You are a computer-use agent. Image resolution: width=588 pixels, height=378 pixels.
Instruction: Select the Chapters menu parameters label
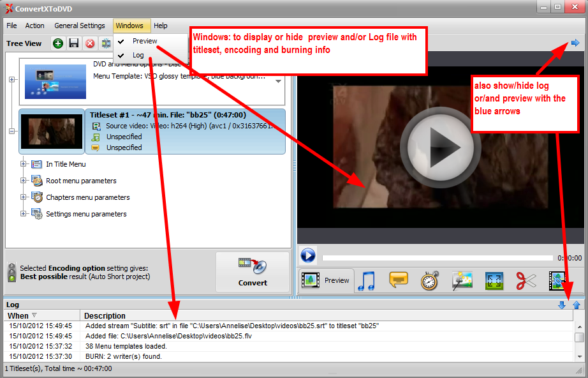[x=88, y=197]
